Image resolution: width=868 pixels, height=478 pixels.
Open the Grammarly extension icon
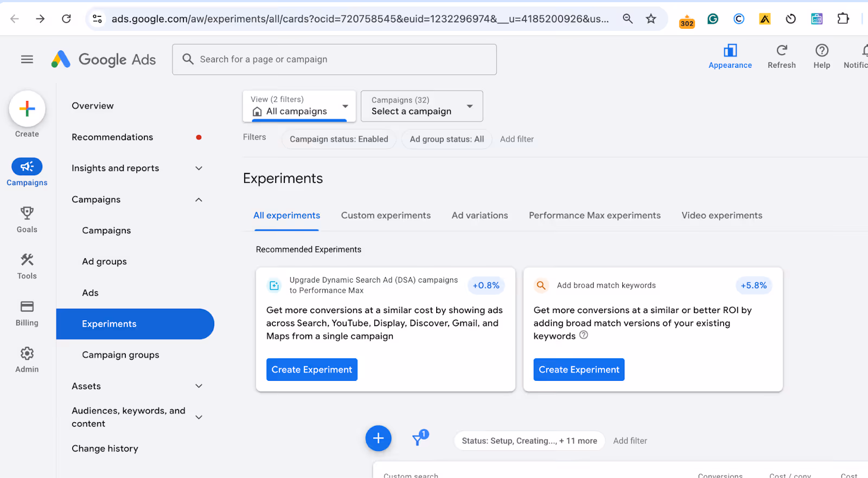pos(713,19)
